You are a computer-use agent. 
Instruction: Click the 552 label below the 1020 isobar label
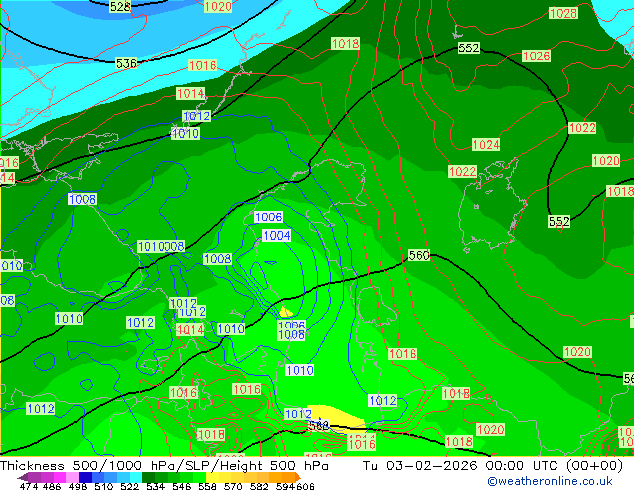coord(559,222)
